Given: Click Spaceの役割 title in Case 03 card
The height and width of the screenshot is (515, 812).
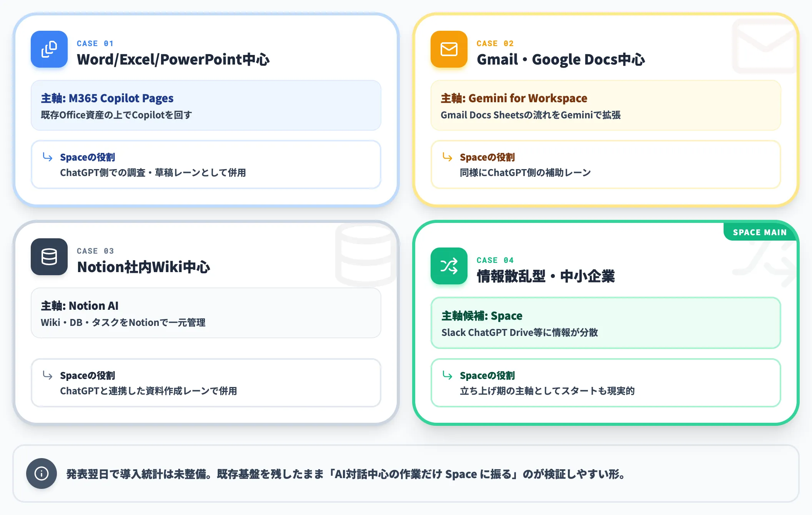Looking at the screenshot, I should pos(88,375).
